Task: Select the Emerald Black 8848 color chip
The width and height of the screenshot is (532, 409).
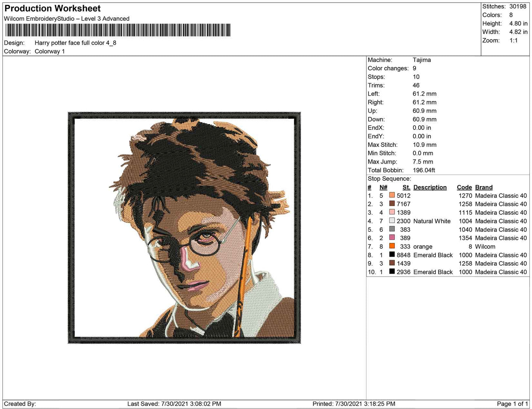Action: click(x=391, y=255)
